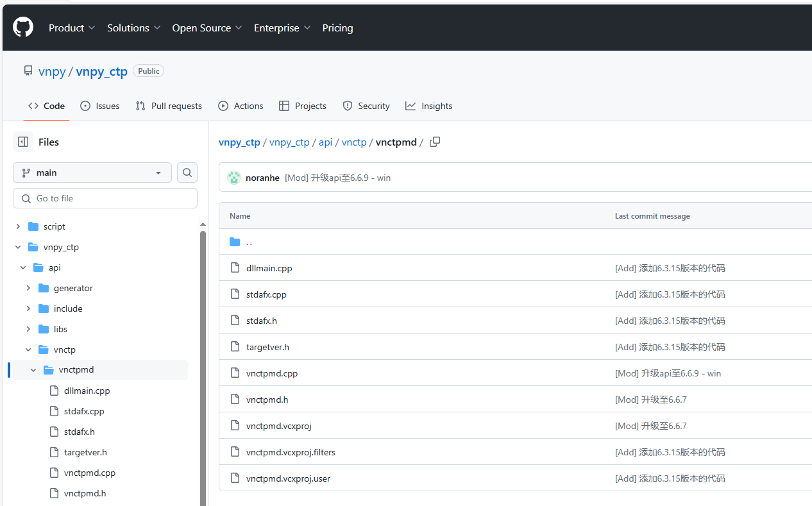Switch to the Actions tab
Viewport: 812px width, 506px height.
click(x=241, y=106)
